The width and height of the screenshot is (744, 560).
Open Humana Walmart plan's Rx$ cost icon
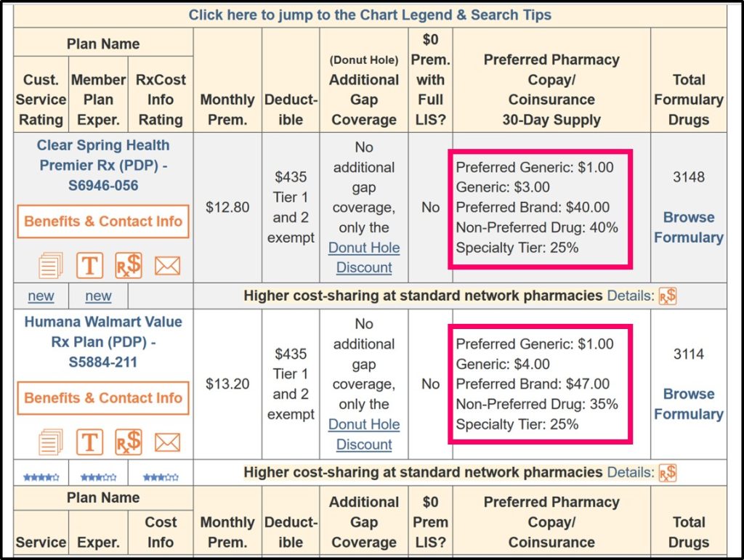[129, 442]
